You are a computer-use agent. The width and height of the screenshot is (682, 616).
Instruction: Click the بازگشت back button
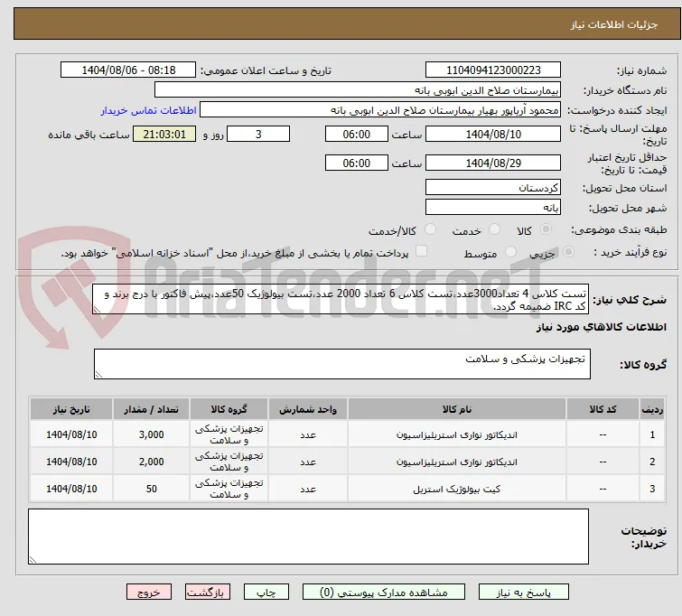pos(208,593)
